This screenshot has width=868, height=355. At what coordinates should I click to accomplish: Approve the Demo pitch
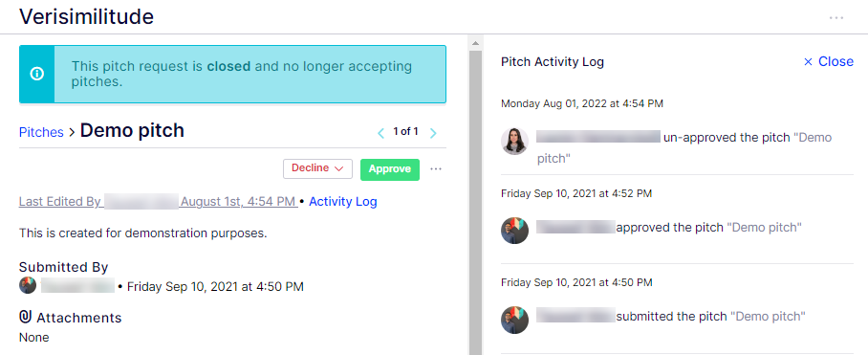click(390, 169)
